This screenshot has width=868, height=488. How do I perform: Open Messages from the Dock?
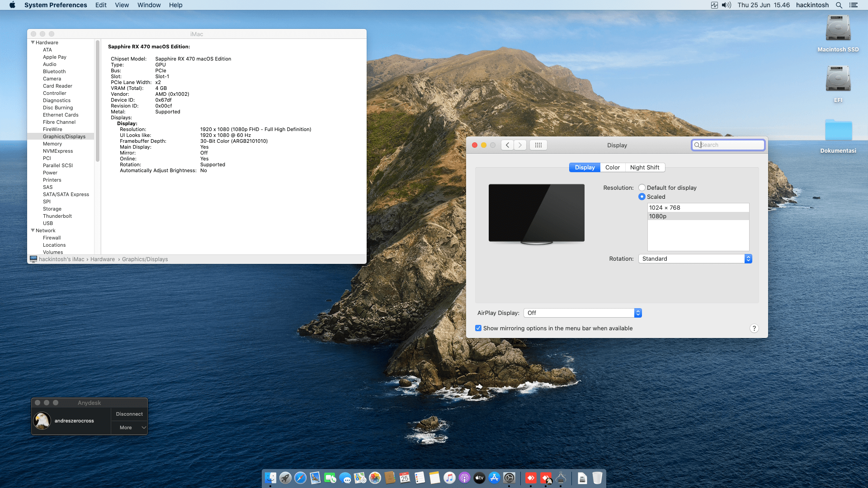pyautogui.click(x=345, y=478)
